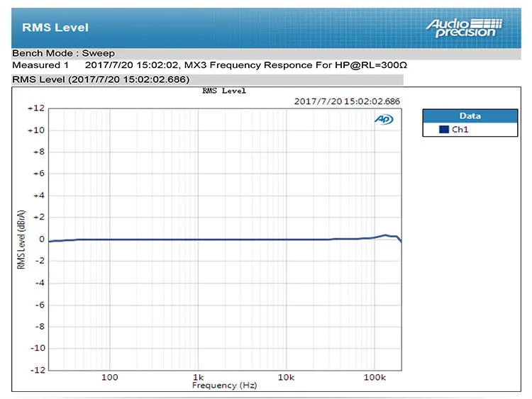The image size is (532, 399).
Task: Select the Ch1 legend label
Action: click(460, 129)
